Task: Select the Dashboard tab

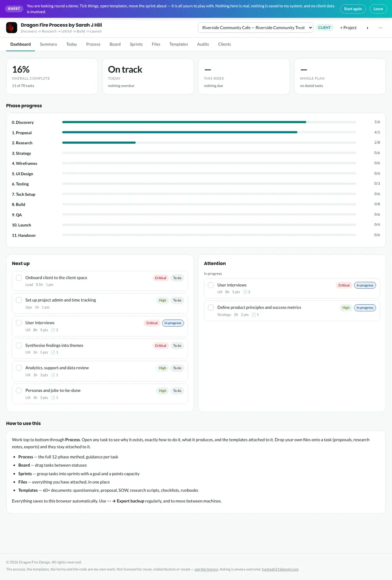Action: coord(20,44)
